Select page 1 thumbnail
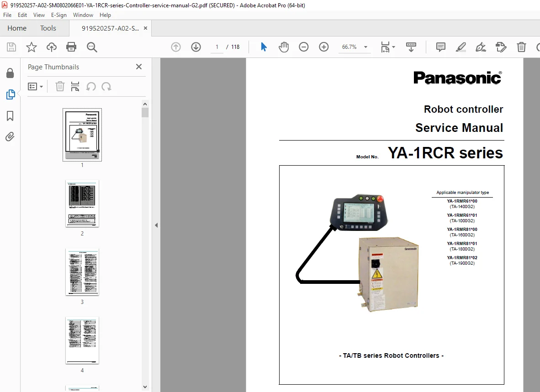 82,135
